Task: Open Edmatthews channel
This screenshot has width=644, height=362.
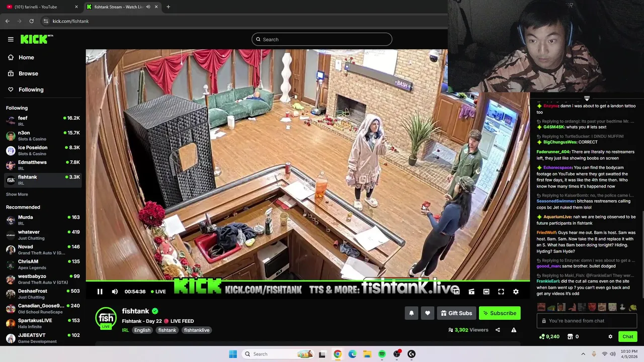Action: pyautogui.click(x=43, y=165)
